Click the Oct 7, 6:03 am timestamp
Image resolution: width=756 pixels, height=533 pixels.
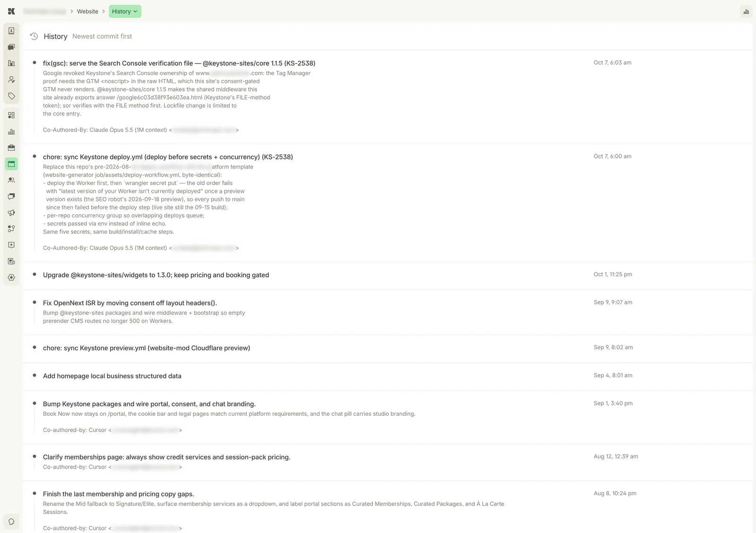click(x=612, y=62)
